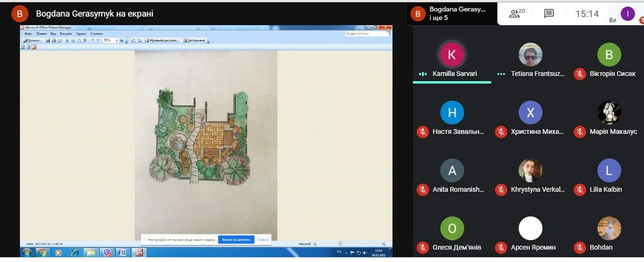The width and height of the screenshot is (644, 262).
Task: Open the Сервис menu in Picture Manager
Action: click(x=81, y=33)
